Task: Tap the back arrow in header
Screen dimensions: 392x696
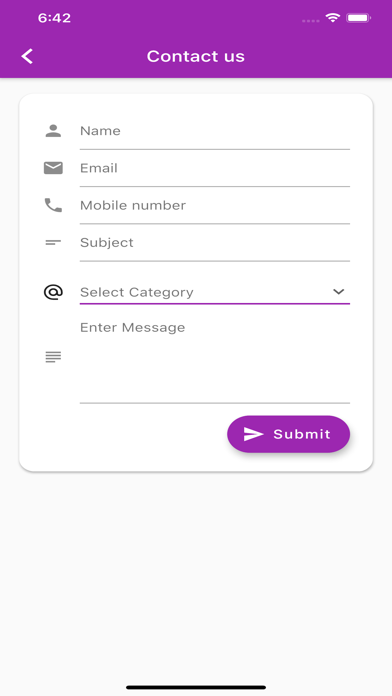Action: pos(27,56)
